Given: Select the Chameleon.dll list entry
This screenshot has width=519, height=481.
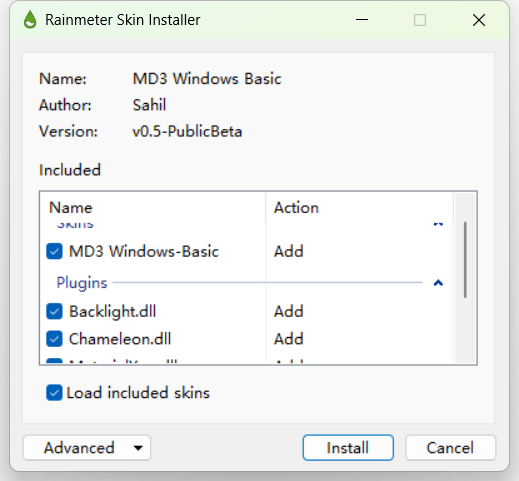Looking at the screenshot, I should [246, 339].
